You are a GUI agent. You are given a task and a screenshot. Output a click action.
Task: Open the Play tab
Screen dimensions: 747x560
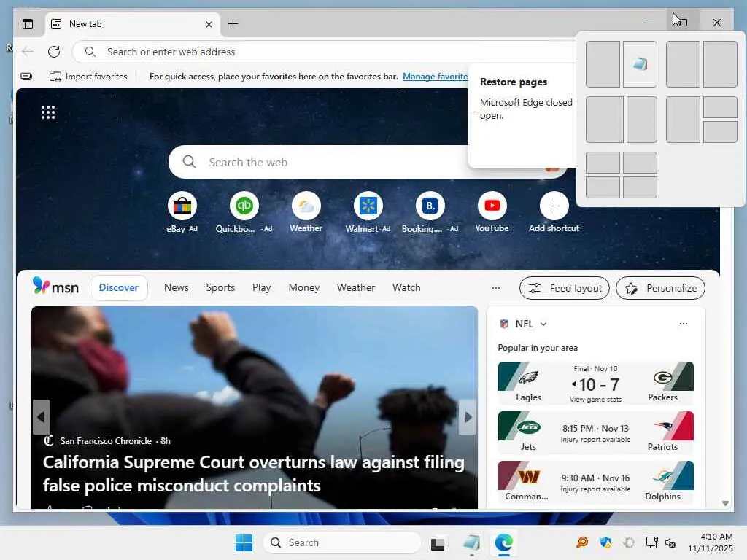262,287
